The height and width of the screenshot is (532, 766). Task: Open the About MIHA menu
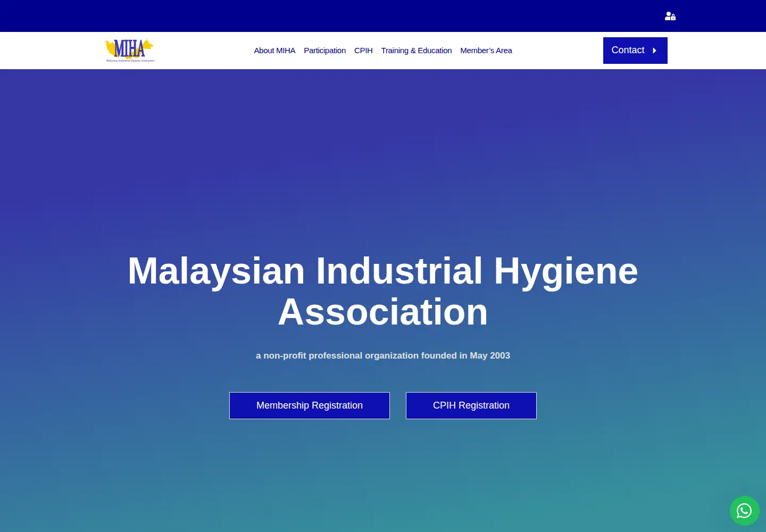[x=274, y=51]
